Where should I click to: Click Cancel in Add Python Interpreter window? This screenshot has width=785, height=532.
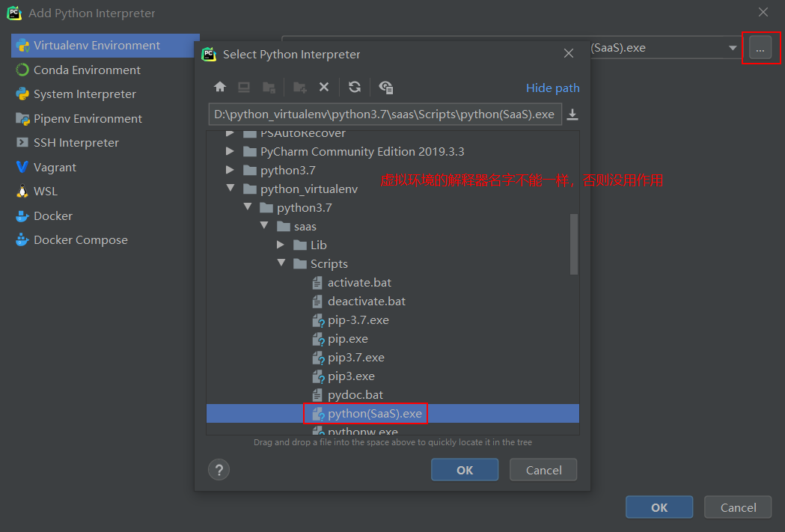point(738,507)
